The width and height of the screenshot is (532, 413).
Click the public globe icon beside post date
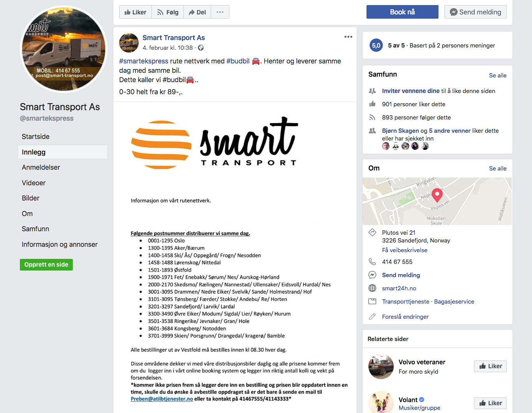pos(201,48)
